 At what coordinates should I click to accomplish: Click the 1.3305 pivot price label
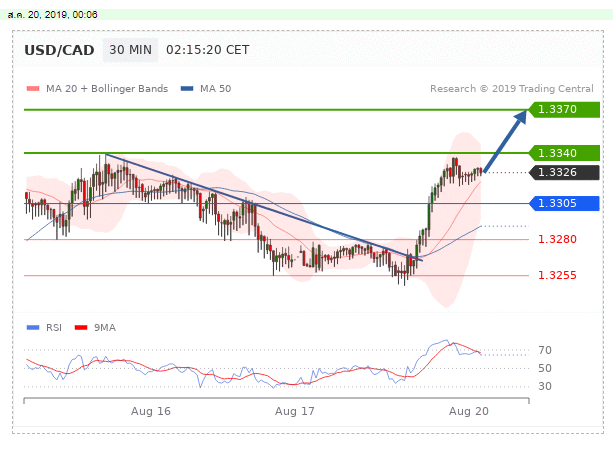pyautogui.click(x=564, y=203)
